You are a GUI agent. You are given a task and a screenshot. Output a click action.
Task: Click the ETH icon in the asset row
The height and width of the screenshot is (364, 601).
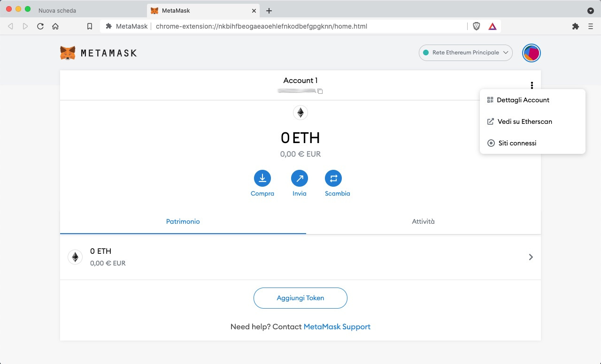75,257
